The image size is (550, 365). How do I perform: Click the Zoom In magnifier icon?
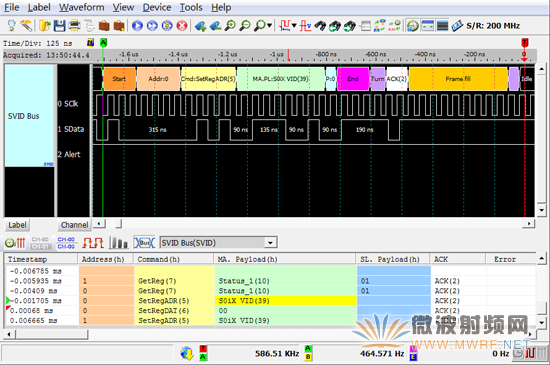point(230,26)
